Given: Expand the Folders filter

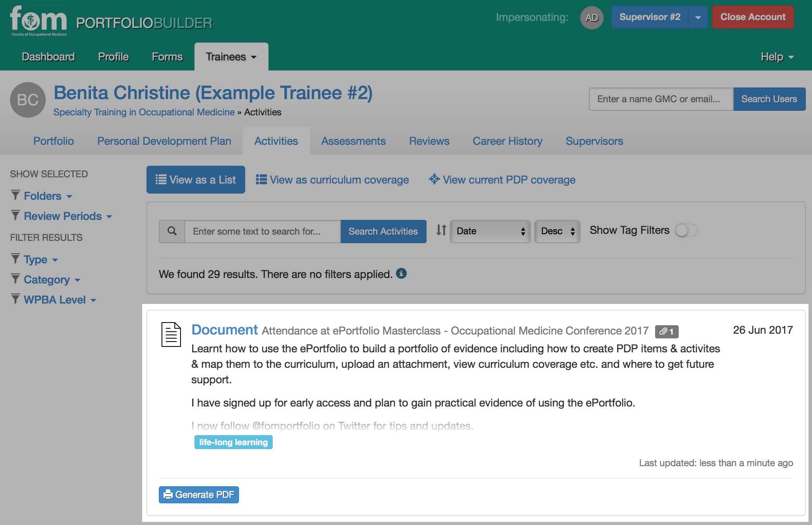Looking at the screenshot, I should pos(48,196).
